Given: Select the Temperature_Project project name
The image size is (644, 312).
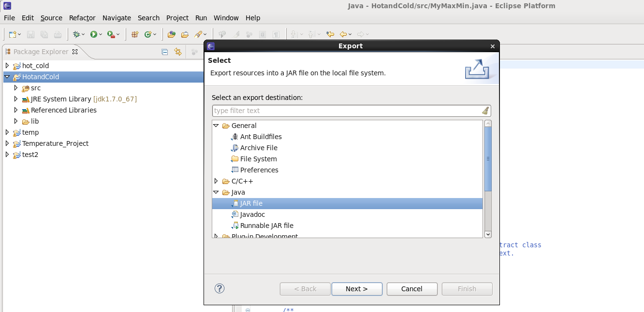Looking at the screenshot, I should coord(55,143).
